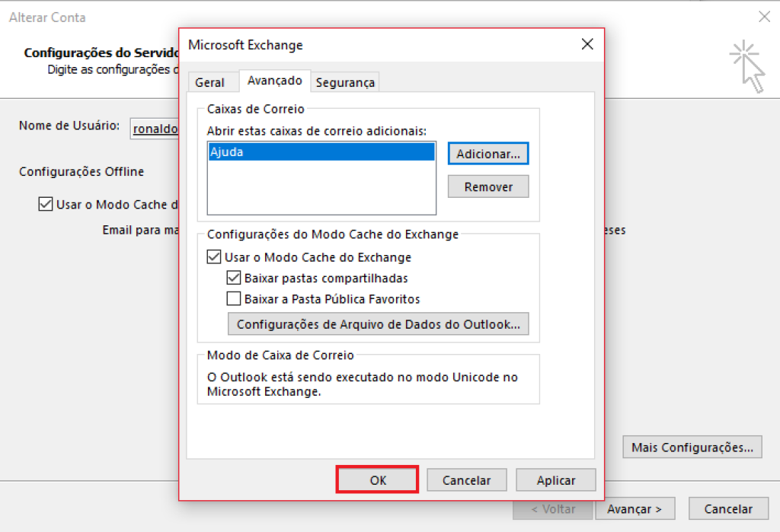780x532 pixels.
Task: Select Ajuda in the additional mailboxes list
Action: [321, 151]
